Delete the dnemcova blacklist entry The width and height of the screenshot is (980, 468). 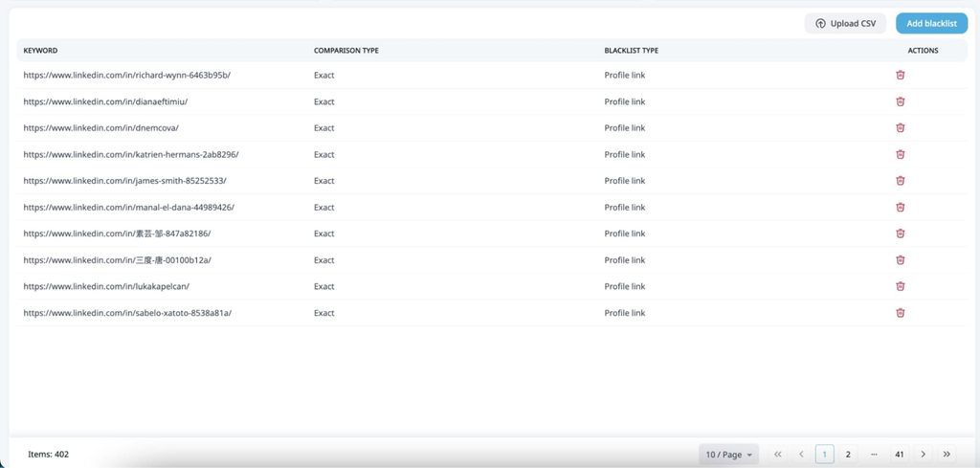[900, 127]
